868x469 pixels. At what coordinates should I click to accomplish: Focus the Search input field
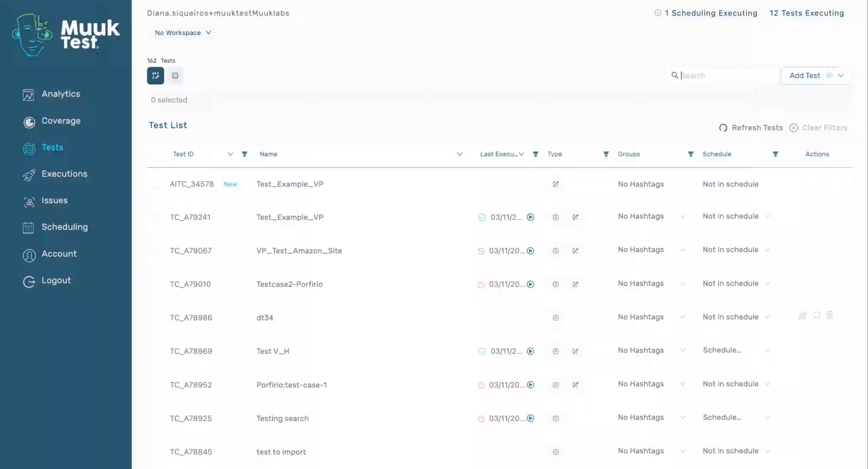pos(727,75)
